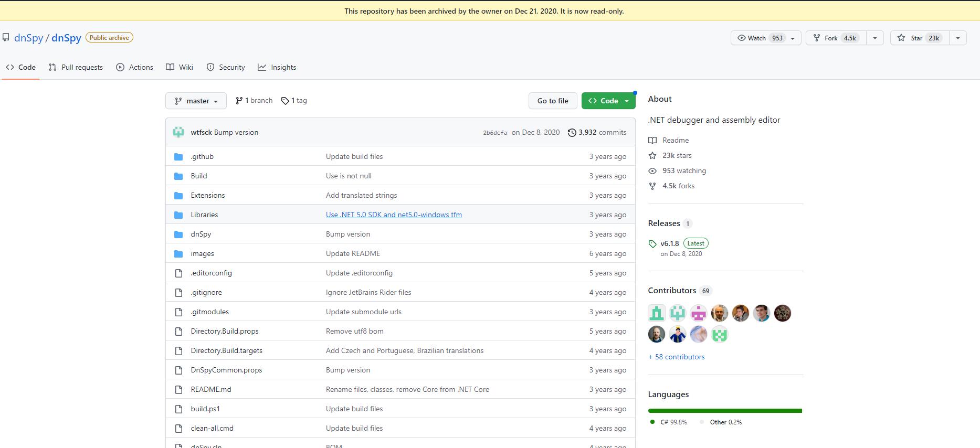Open the Wiki tab
Image resolution: width=980 pixels, height=448 pixels.
pos(180,67)
